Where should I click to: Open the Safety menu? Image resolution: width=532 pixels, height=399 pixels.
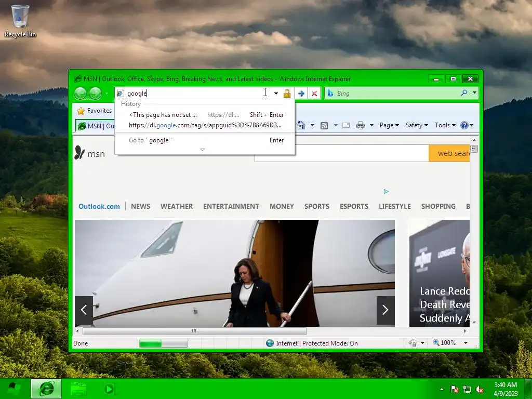point(417,125)
